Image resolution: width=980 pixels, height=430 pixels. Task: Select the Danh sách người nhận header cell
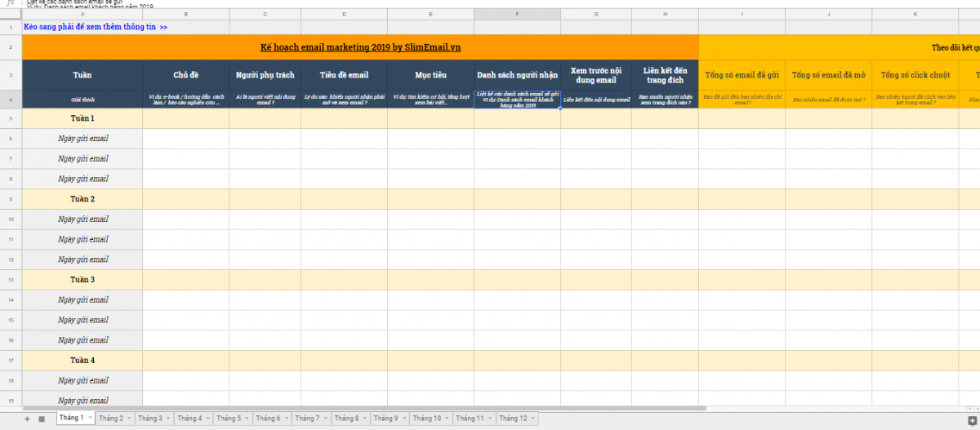click(x=517, y=75)
